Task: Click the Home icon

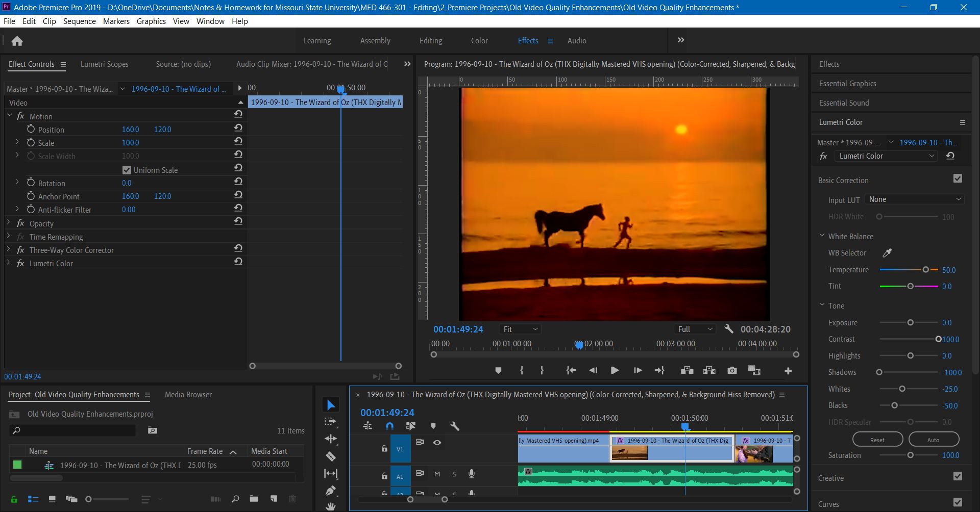Action: pyautogui.click(x=17, y=41)
